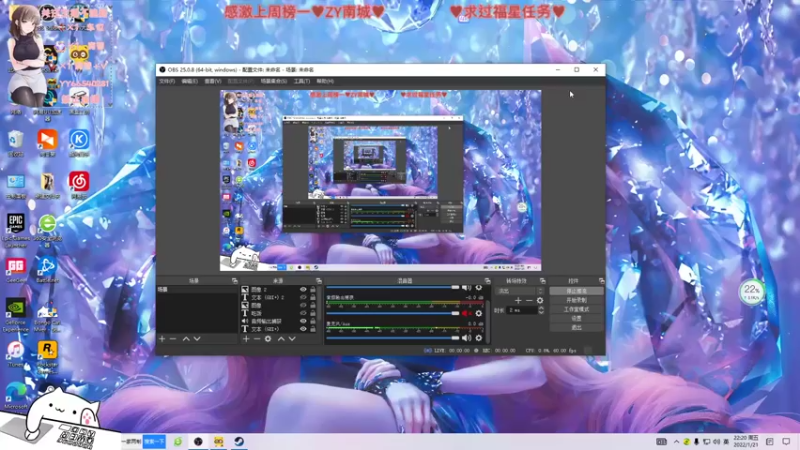Mute the microphone/Aux channel speaker icon
The image size is (800, 450).
466,338
